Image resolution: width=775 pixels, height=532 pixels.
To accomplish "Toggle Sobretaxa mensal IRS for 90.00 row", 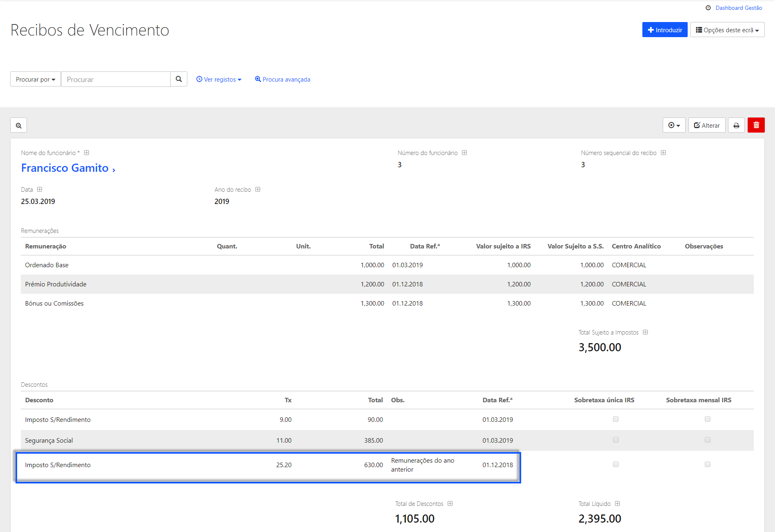I will pos(708,419).
